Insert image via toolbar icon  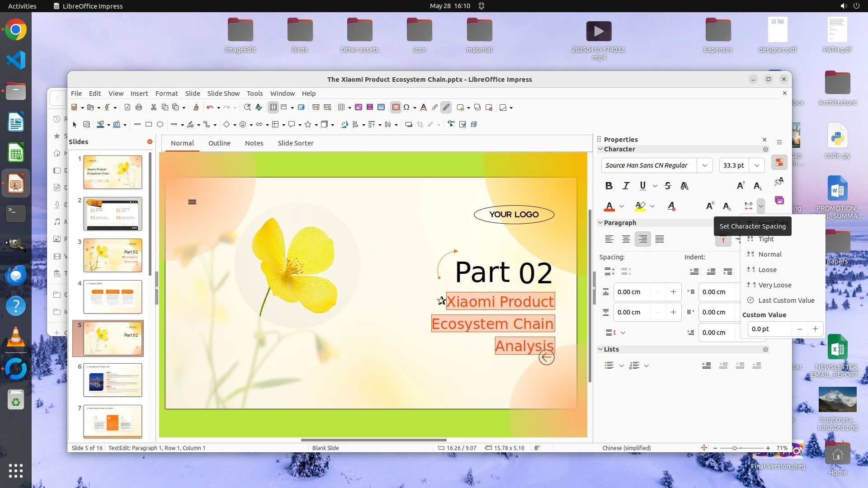(359, 108)
